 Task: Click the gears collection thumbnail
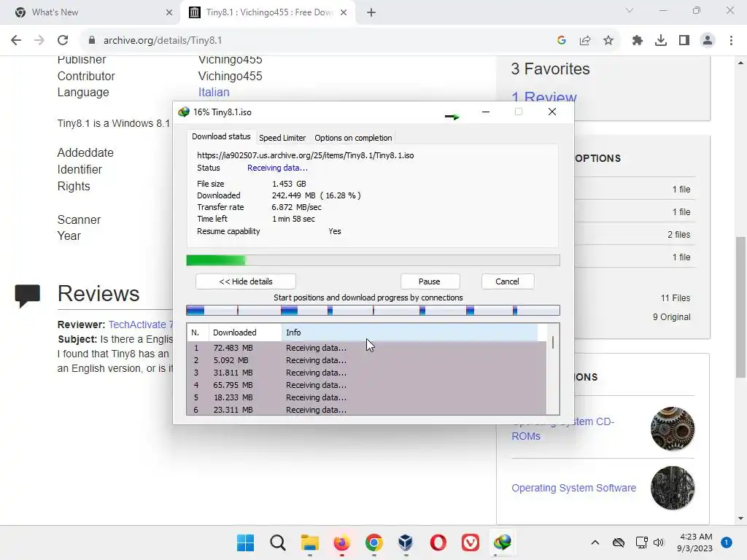coord(673,429)
